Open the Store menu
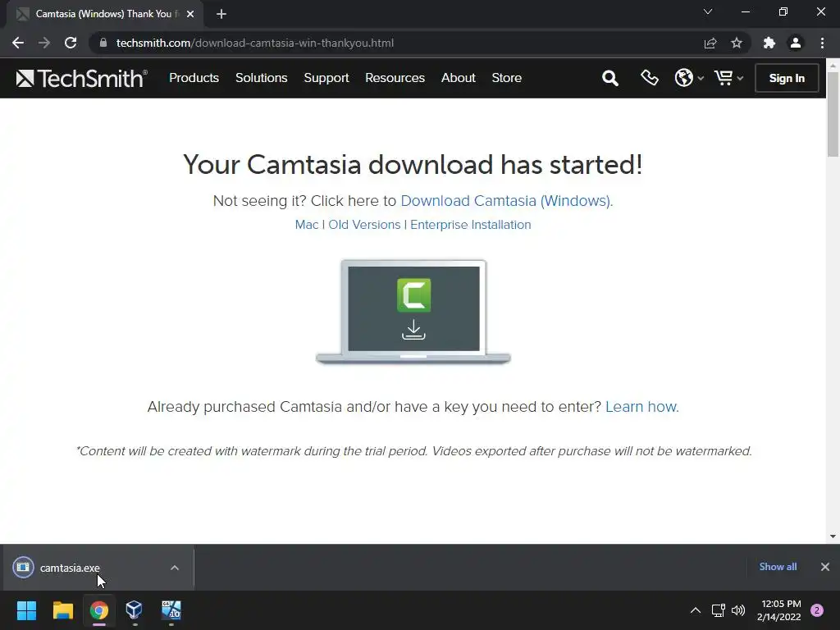The width and height of the screenshot is (840, 630). coord(506,78)
